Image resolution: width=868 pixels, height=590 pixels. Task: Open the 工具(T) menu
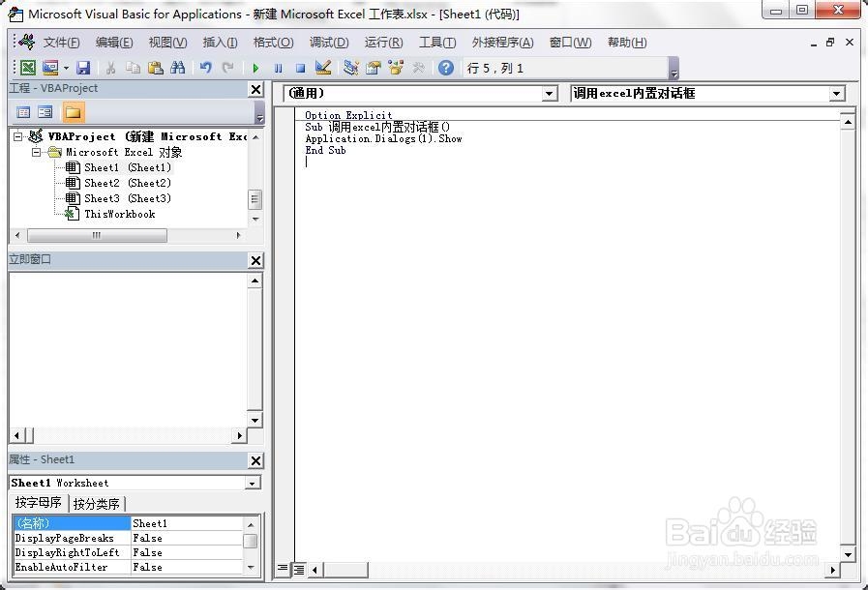pos(437,43)
